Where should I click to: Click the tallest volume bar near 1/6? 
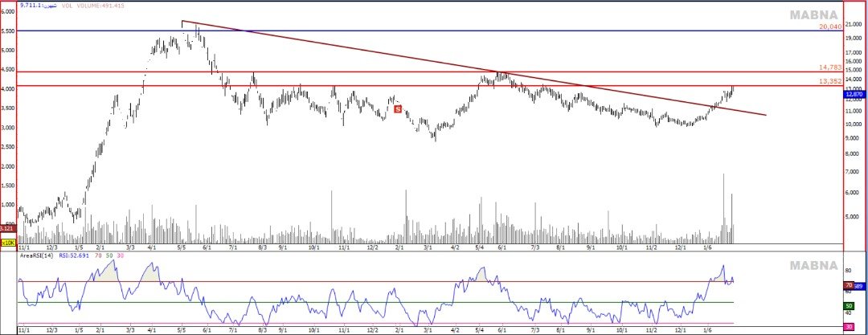tap(723, 209)
